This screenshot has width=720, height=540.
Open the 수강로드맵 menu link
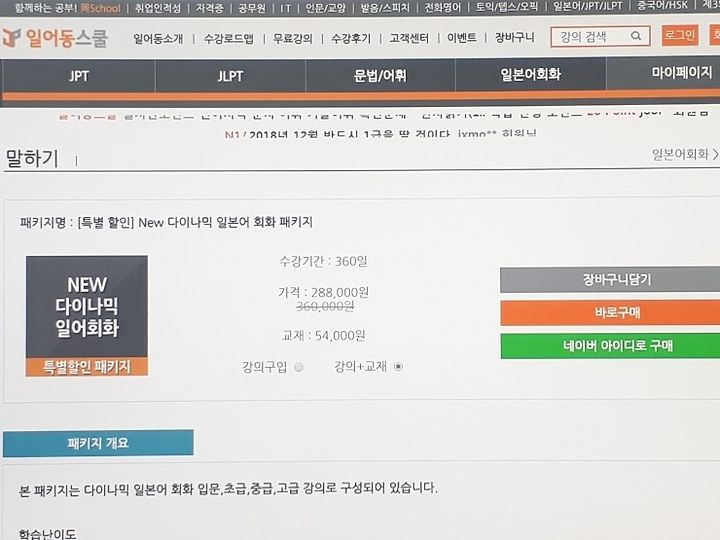(x=228, y=39)
